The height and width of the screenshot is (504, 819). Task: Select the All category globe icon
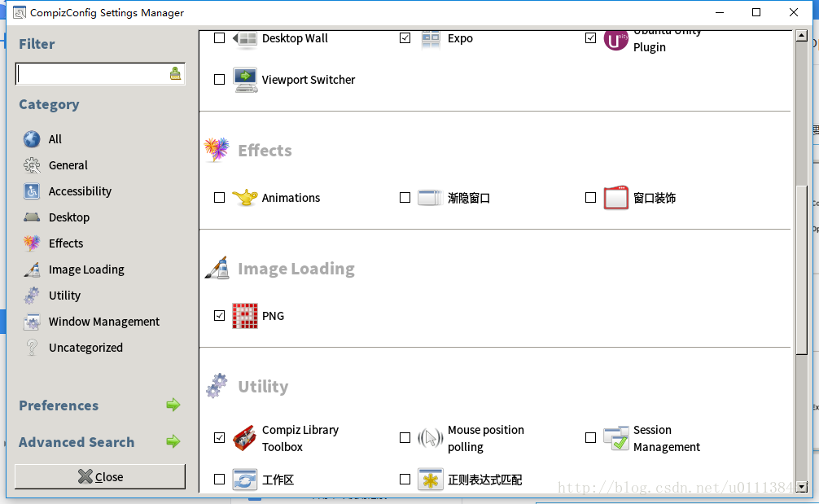click(32, 139)
